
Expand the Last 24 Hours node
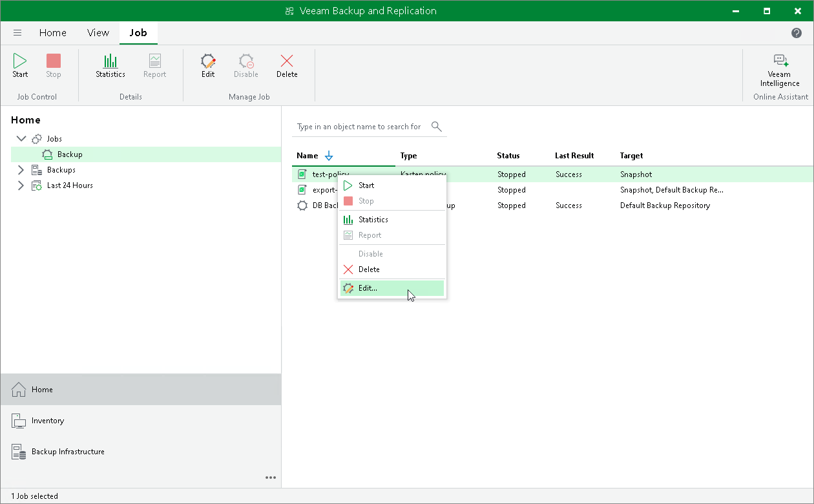(21, 185)
